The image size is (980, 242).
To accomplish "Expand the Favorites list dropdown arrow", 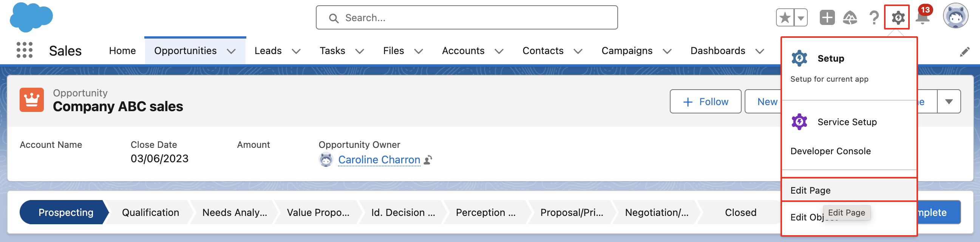I will coord(801,17).
